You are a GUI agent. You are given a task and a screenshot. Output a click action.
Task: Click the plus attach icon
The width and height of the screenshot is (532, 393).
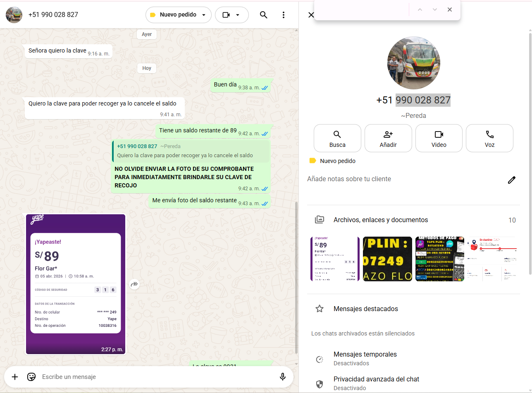pyautogui.click(x=15, y=377)
